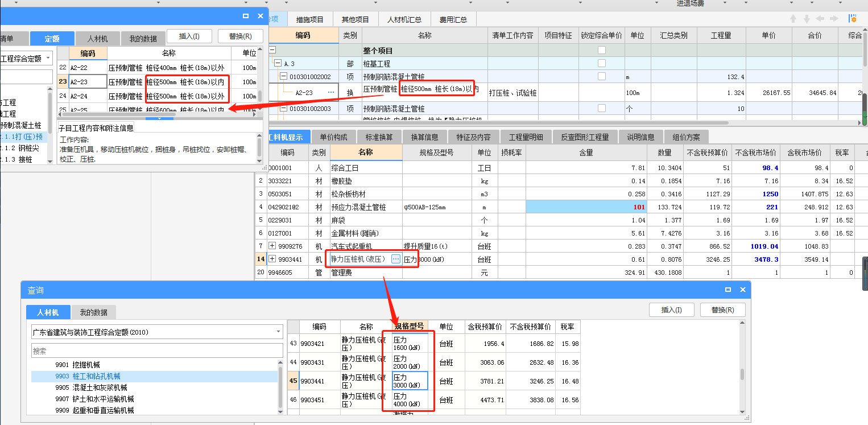Switch to 人材机汇总 tab
Screen dimensions: 868x425
404,19
